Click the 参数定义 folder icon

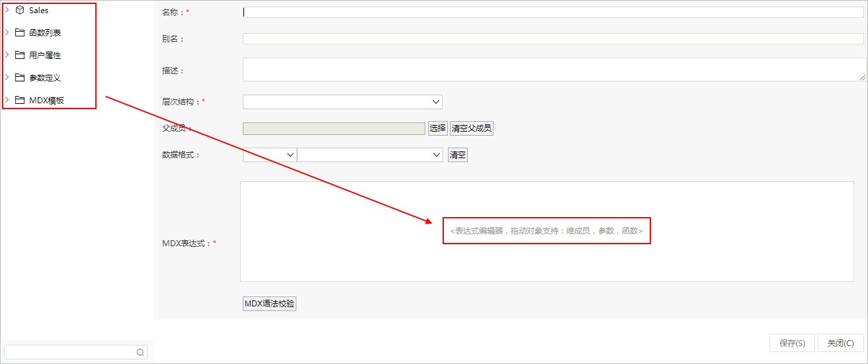pos(19,77)
